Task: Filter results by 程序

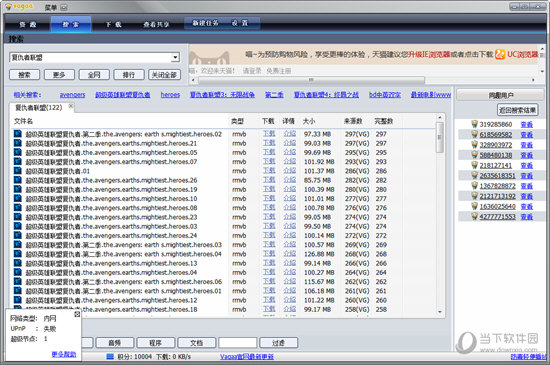Action: pos(156,343)
